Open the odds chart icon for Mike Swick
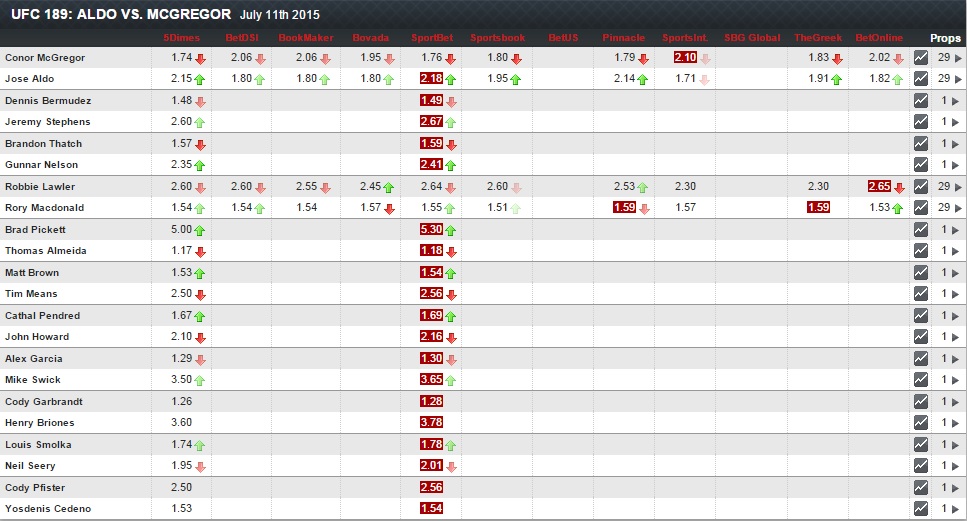 [x=921, y=379]
